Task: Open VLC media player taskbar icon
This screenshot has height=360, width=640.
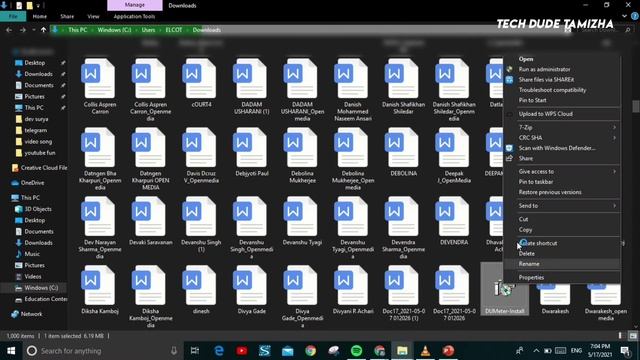Action: click(x=425, y=351)
